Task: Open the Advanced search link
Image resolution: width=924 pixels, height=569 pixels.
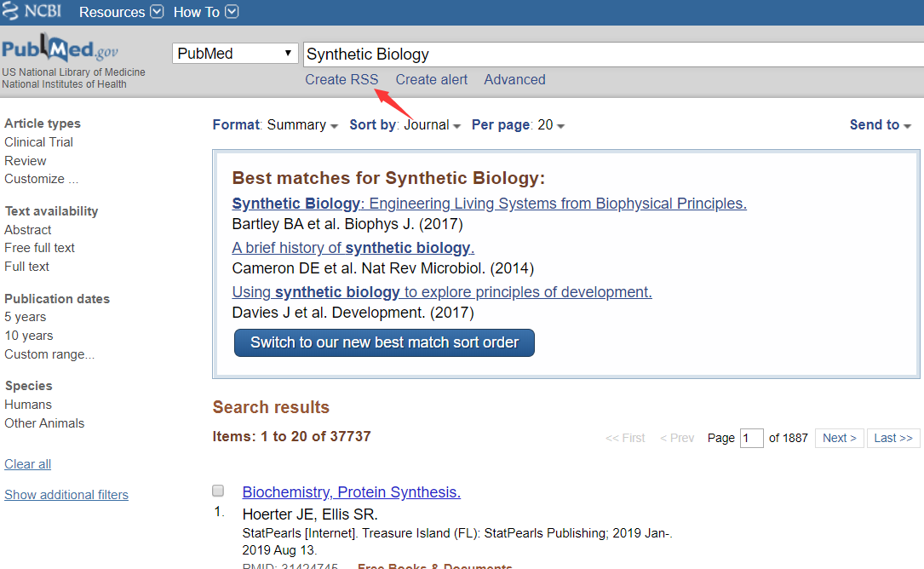Action: (514, 79)
